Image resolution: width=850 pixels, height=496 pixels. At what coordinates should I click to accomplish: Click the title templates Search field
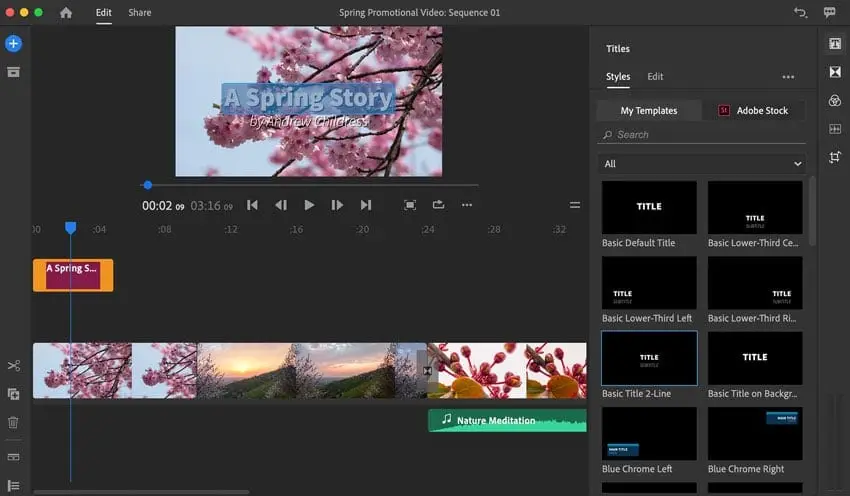[701, 134]
